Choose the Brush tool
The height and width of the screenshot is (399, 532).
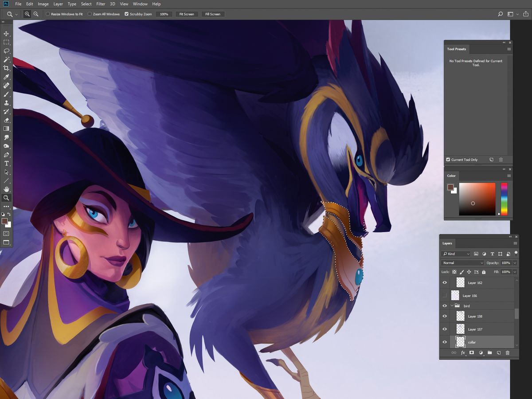pos(6,94)
